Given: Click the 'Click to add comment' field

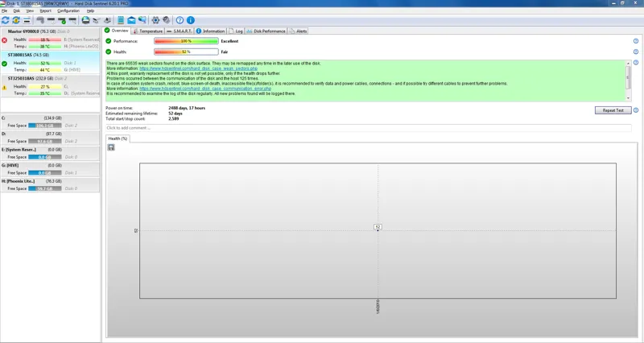Looking at the screenshot, I should click(x=368, y=127).
